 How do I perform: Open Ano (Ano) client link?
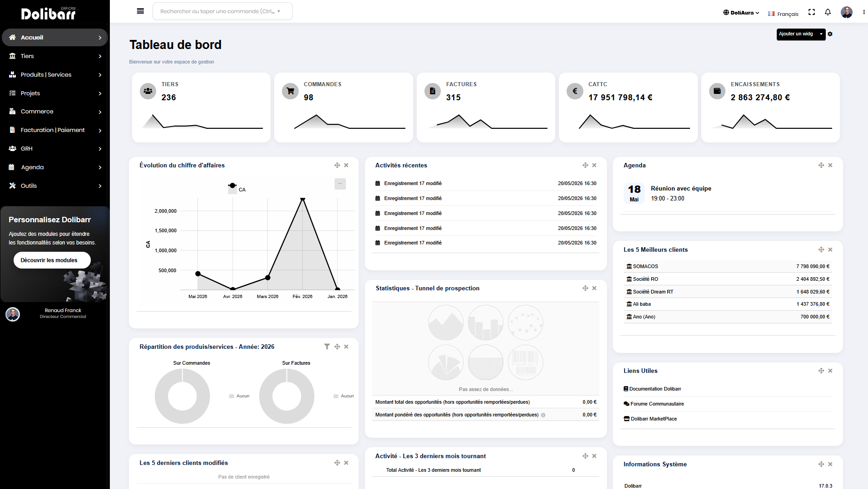pyautogui.click(x=641, y=317)
